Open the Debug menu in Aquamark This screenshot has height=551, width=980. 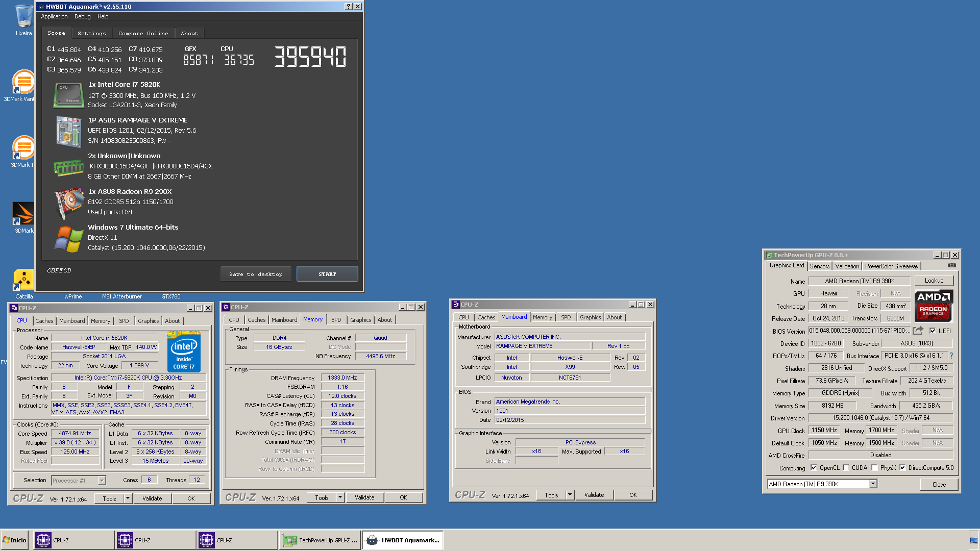(x=82, y=16)
